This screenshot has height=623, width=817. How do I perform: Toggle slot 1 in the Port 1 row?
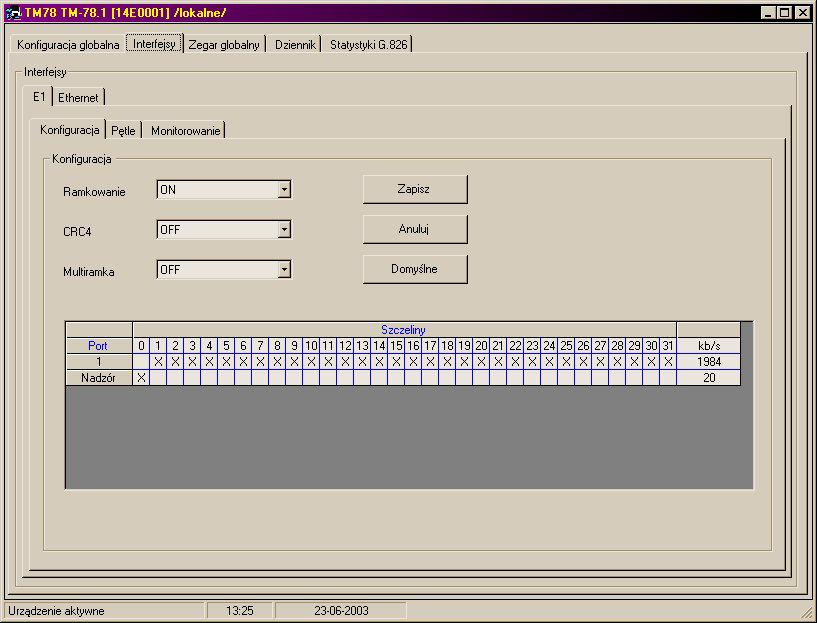tap(158, 362)
